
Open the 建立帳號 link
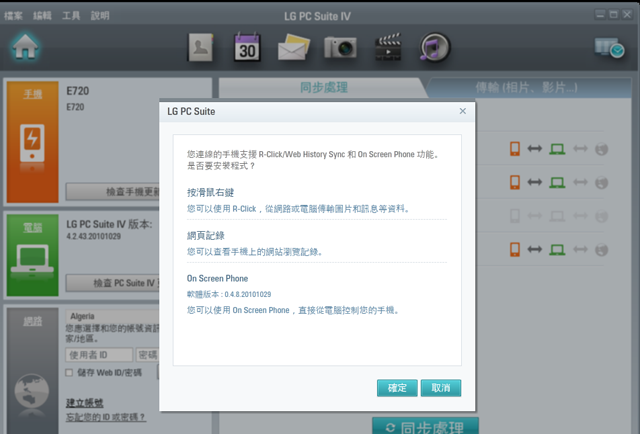pyautogui.click(x=84, y=403)
